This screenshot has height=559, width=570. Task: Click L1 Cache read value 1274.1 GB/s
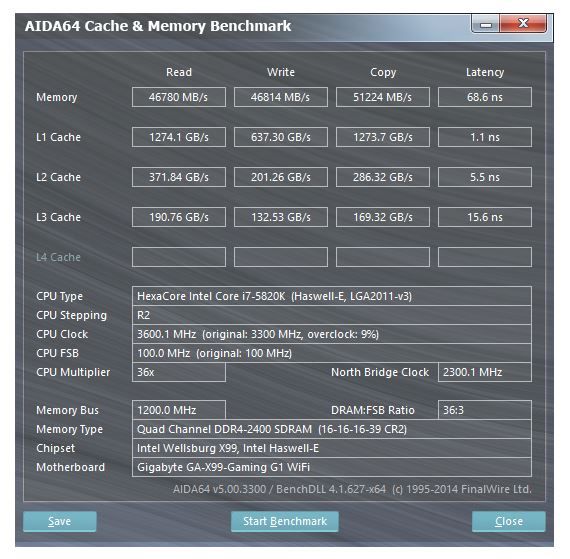point(178,137)
